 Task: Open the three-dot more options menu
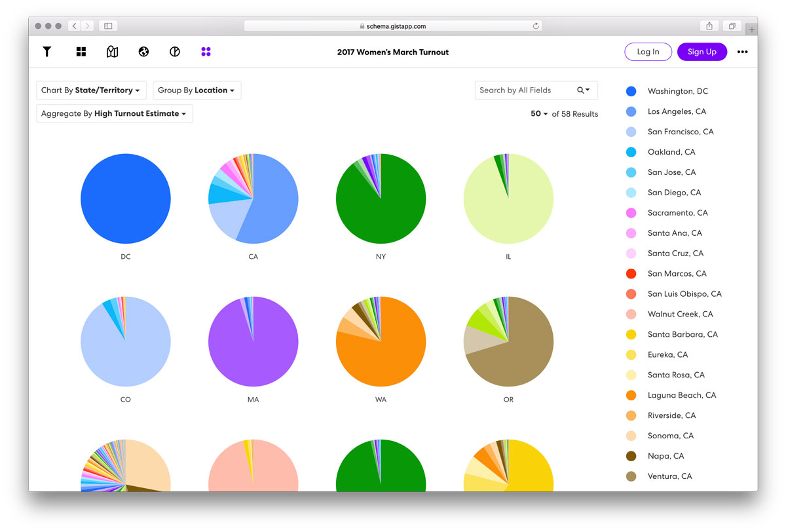(x=742, y=52)
